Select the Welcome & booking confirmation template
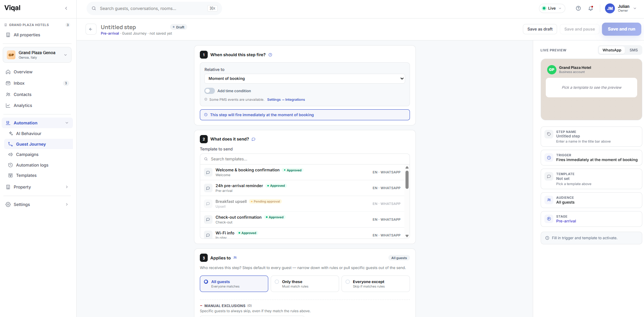Viewport: 644px width, 317px height. point(302,172)
